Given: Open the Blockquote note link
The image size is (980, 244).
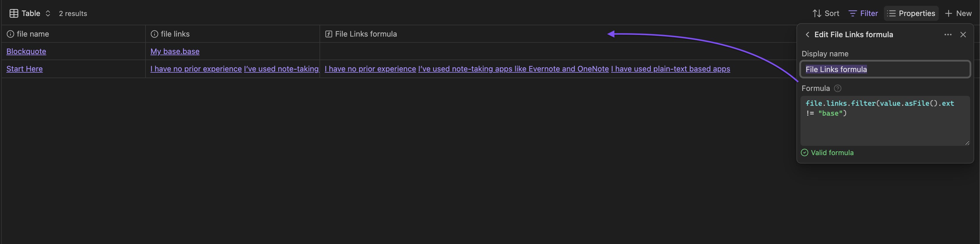Looking at the screenshot, I should click(x=26, y=51).
